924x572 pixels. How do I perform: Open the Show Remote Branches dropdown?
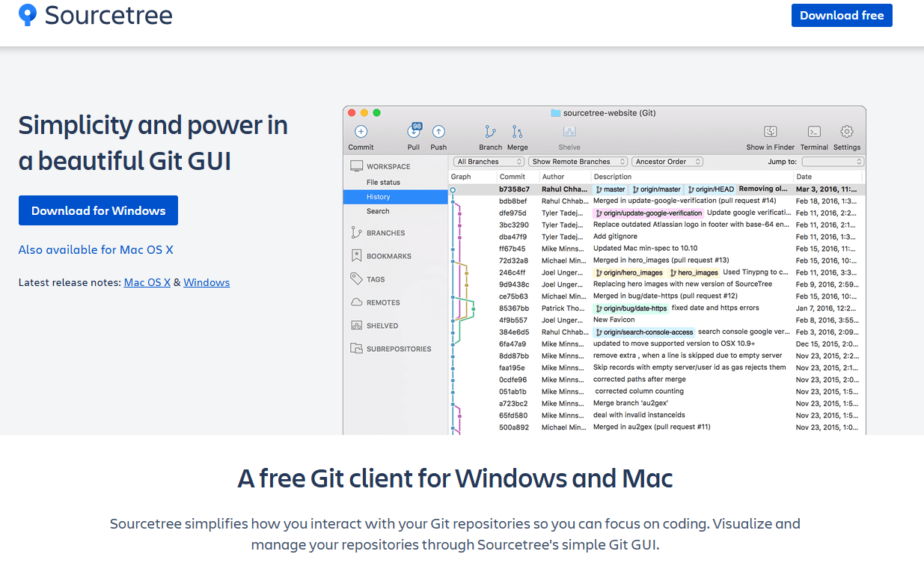pos(577,162)
